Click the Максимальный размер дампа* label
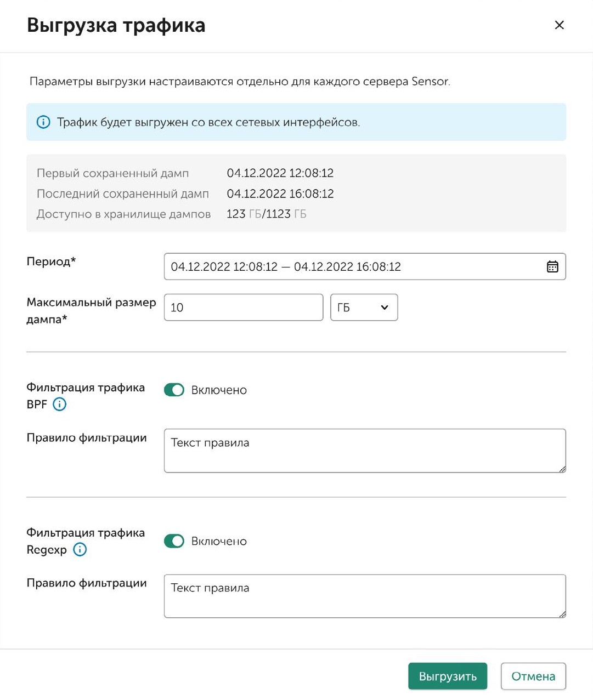This screenshot has width=593, height=700. pyautogui.click(x=91, y=310)
